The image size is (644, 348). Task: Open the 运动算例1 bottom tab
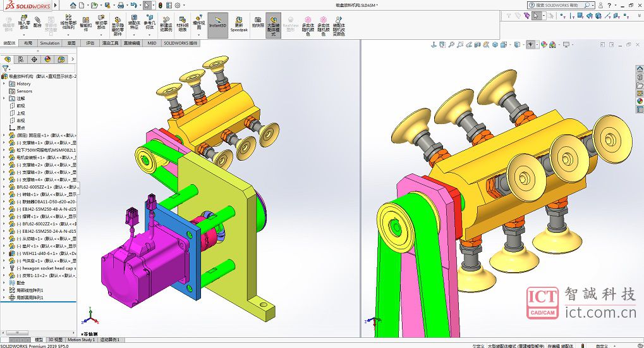(x=110, y=340)
